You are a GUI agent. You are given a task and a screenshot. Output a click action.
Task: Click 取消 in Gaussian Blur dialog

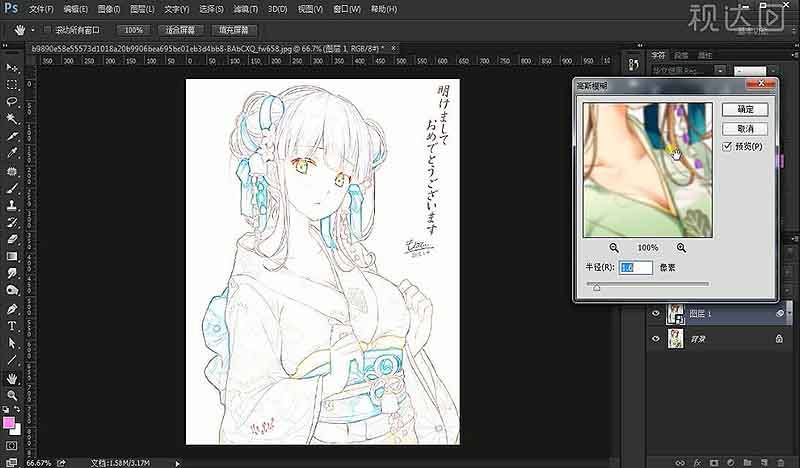click(x=745, y=129)
